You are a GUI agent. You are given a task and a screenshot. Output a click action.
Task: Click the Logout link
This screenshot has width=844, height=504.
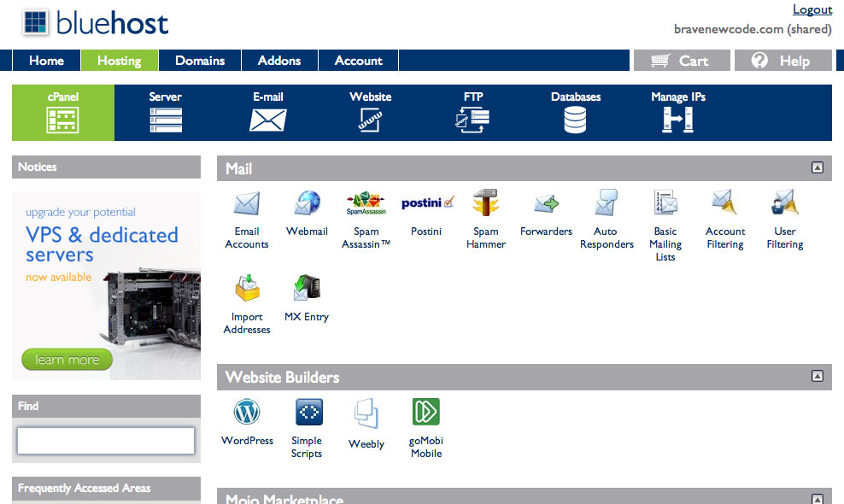(x=811, y=9)
